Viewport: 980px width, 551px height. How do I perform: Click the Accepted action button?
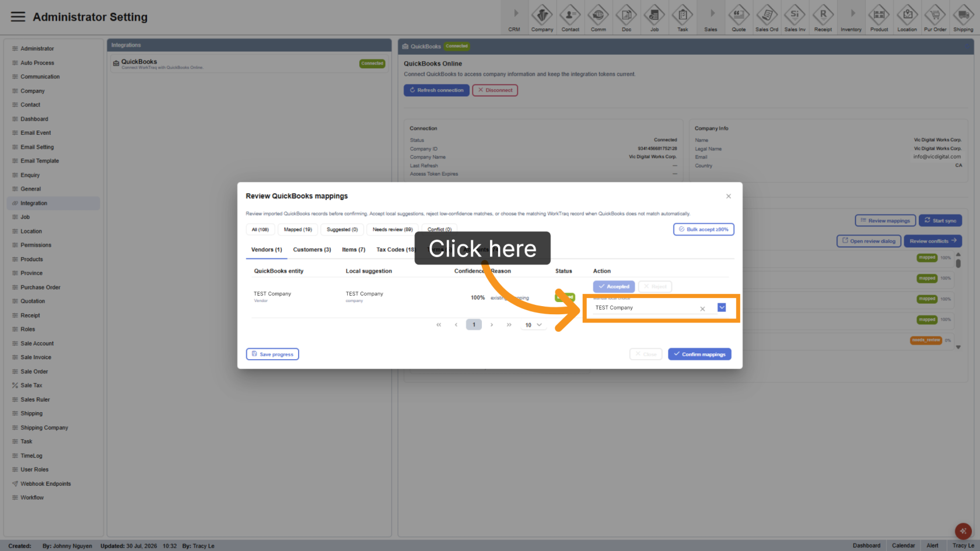coord(614,286)
